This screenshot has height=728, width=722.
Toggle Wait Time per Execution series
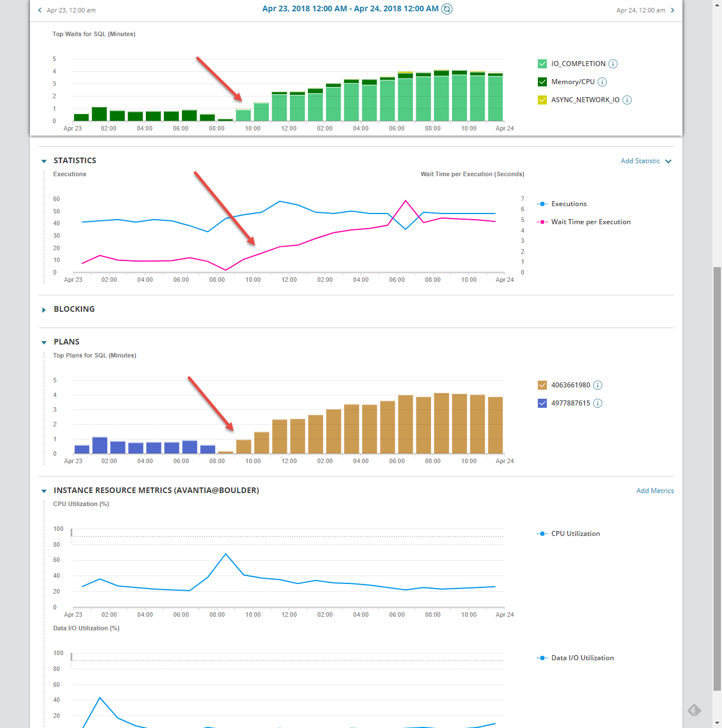(584, 222)
